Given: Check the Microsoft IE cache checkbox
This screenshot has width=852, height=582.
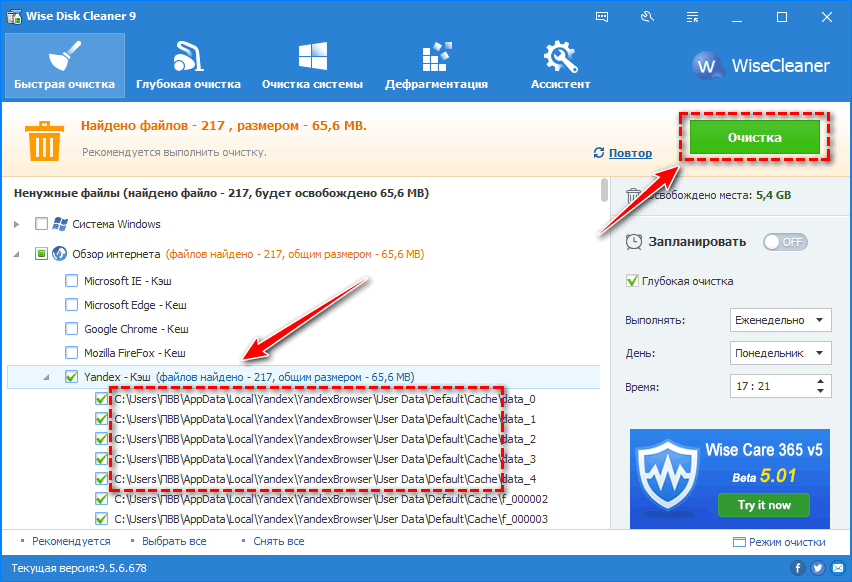Looking at the screenshot, I should click(72, 281).
